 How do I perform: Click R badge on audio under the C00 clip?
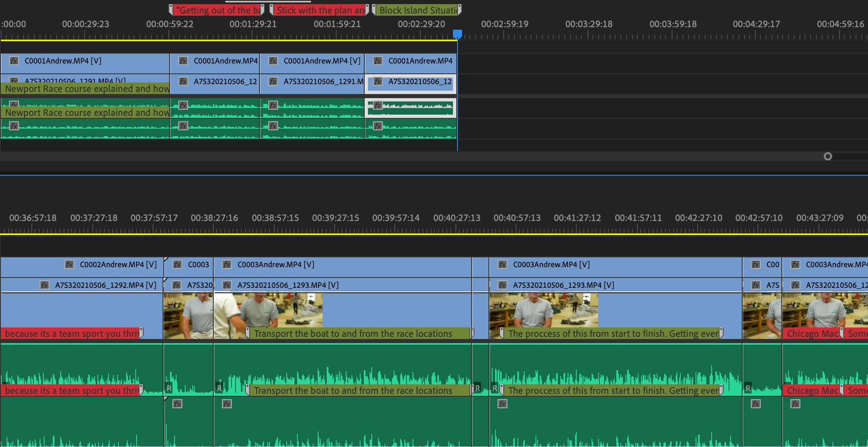pyautogui.click(x=748, y=388)
